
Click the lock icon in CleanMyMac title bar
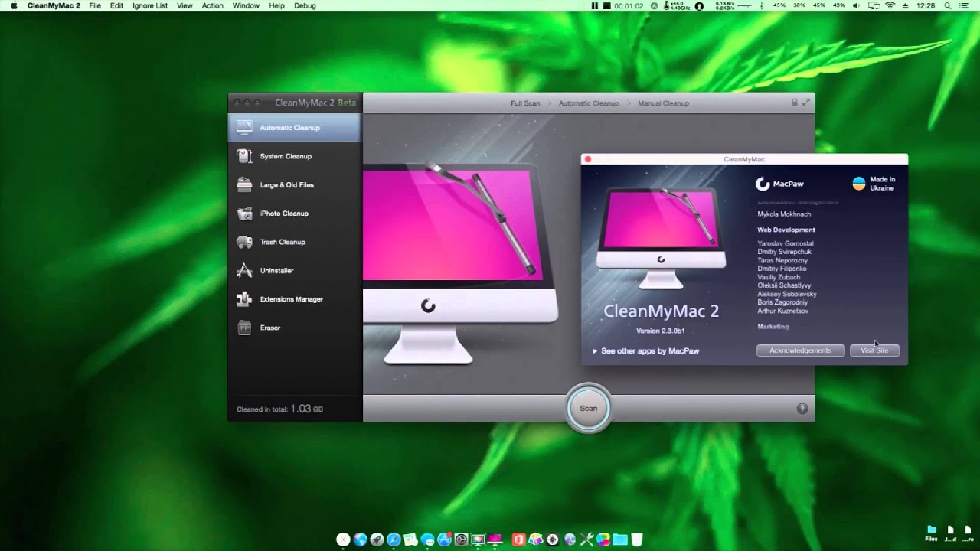pos(794,103)
